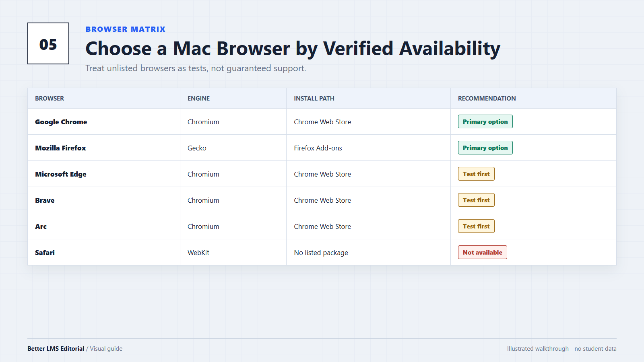Image resolution: width=644 pixels, height=362 pixels.
Task: Click Primary option badge for Google Chrome
Action: tap(485, 121)
